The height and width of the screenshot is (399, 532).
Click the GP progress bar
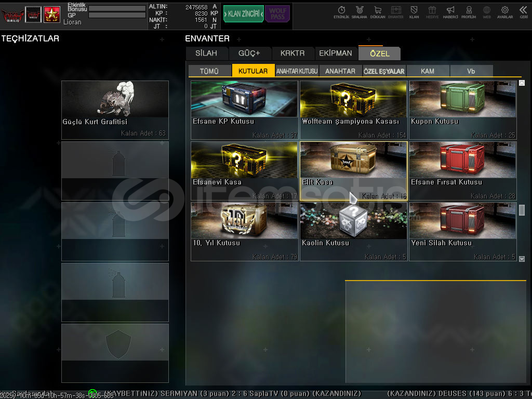[117, 15]
